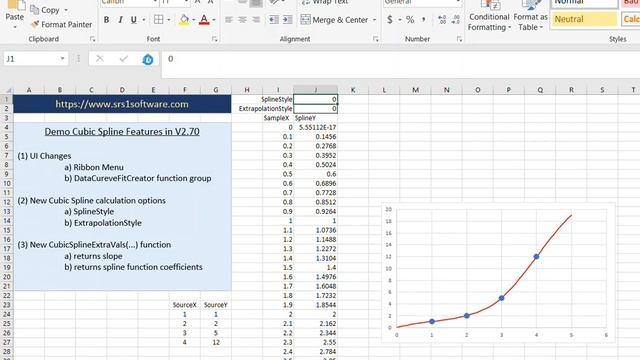Toggle italic formatting

tap(120, 20)
